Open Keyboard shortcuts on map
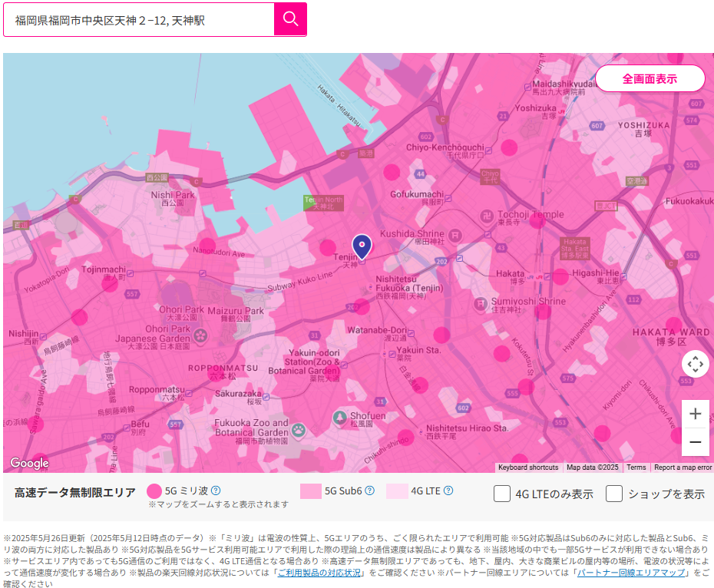Viewport: 714px width, 588px height. coord(528,467)
